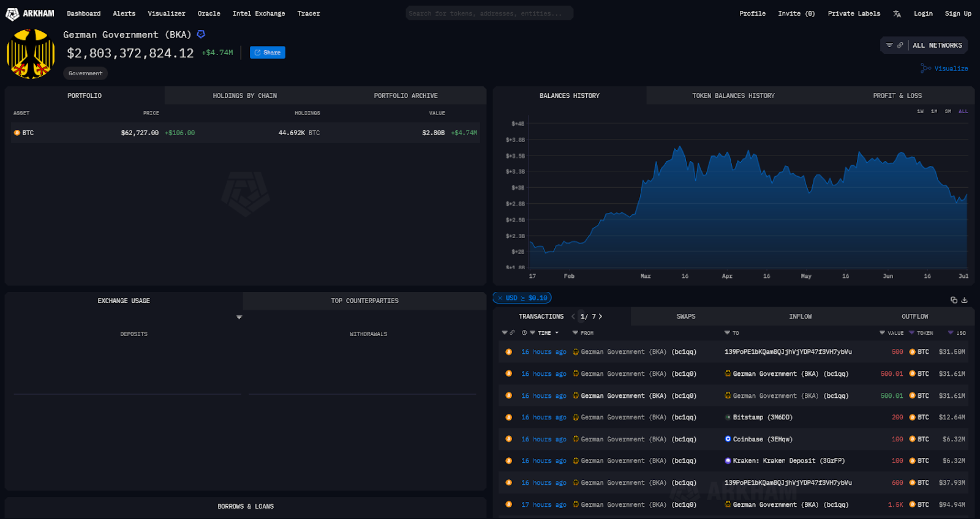This screenshot has width=980, height=519.
Task: Go to previous transactions page
Action: click(573, 316)
